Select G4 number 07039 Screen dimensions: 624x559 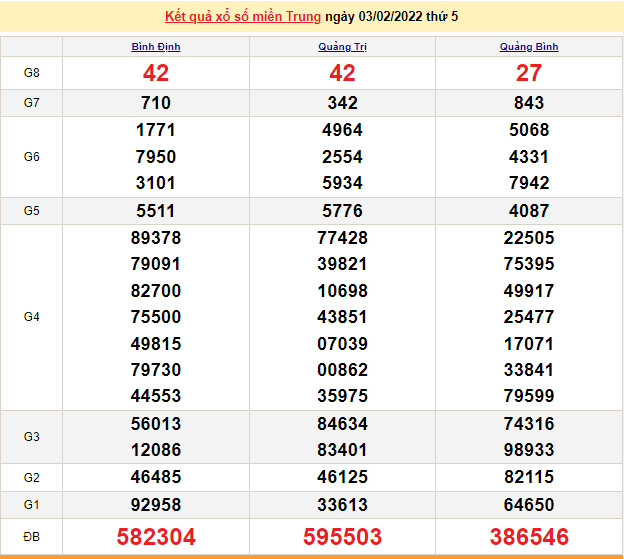coord(342,343)
